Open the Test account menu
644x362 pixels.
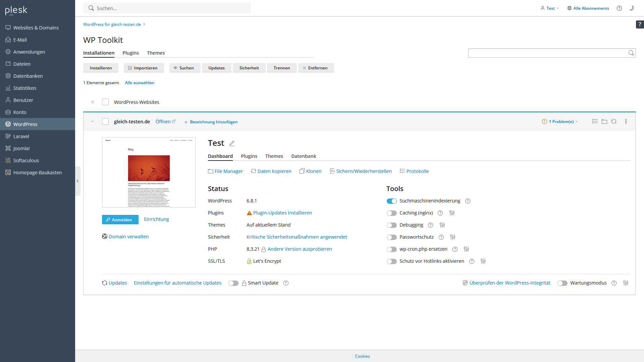[x=549, y=8]
